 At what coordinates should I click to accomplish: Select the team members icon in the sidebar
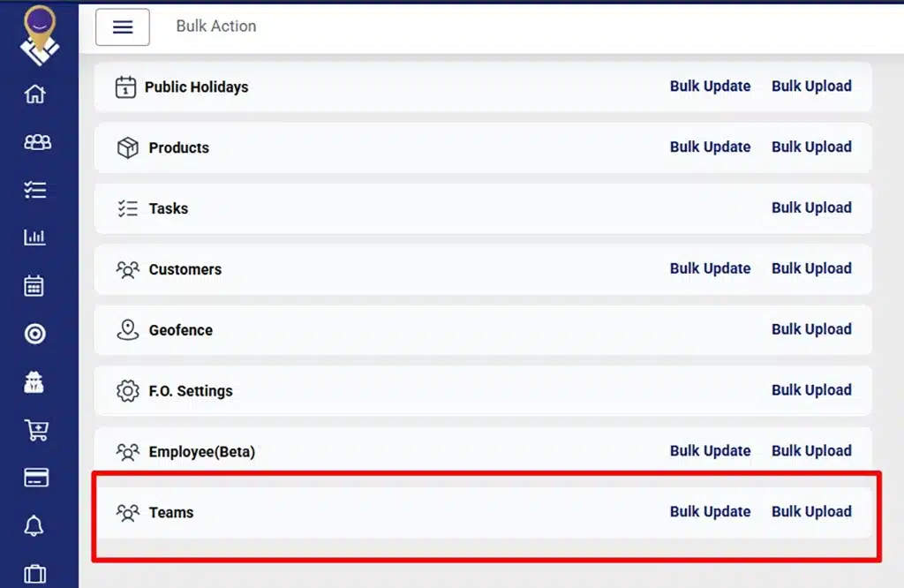[x=35, y=141]
